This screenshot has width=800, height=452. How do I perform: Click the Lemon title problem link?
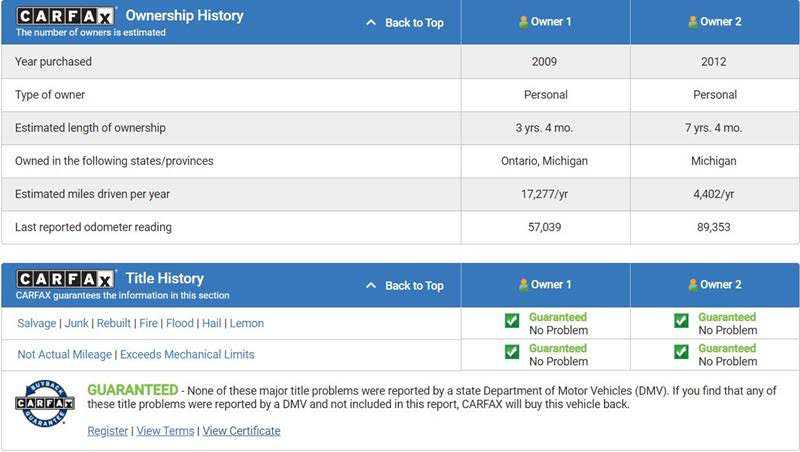pos(247,324)
